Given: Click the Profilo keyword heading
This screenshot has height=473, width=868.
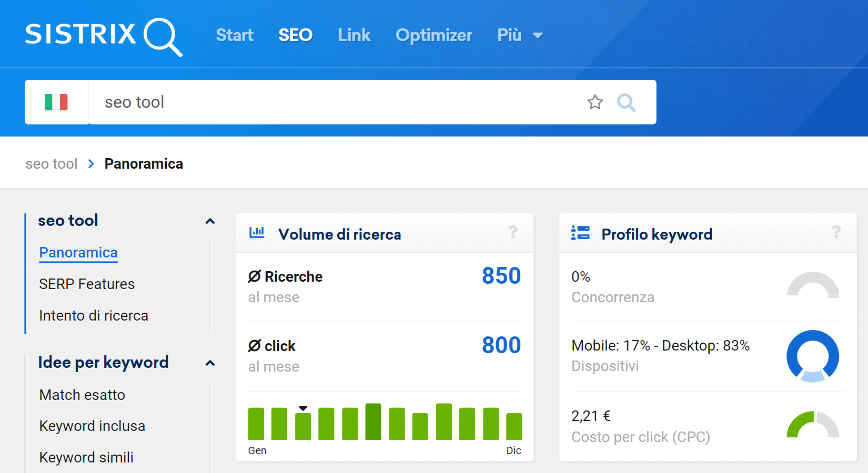Looking at the screenshot, I should 657,234.
